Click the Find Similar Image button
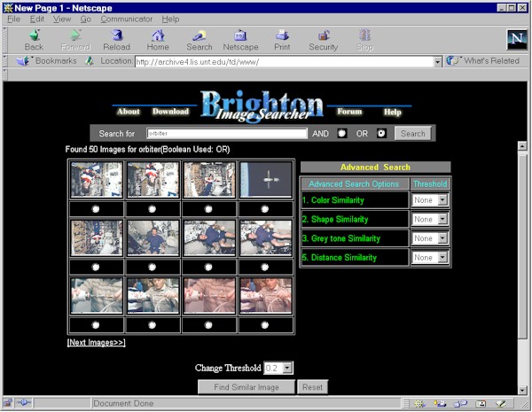 246,387
